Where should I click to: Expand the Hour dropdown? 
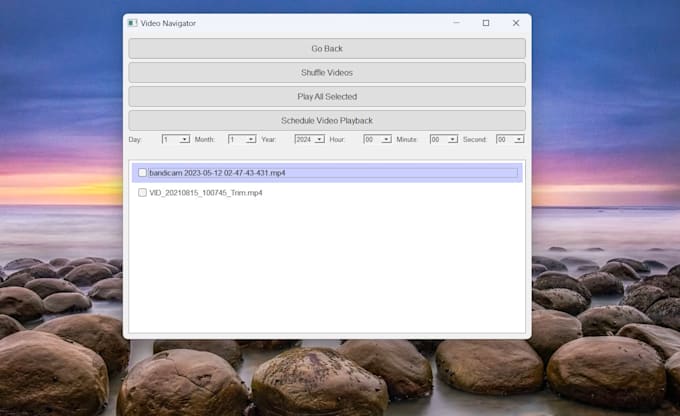coord(377,140)
